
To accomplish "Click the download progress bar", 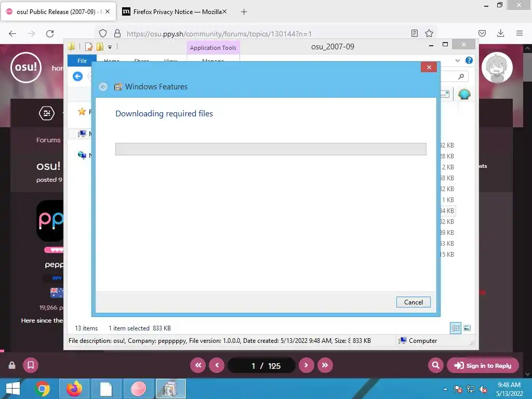I will [x=271, y=149].
